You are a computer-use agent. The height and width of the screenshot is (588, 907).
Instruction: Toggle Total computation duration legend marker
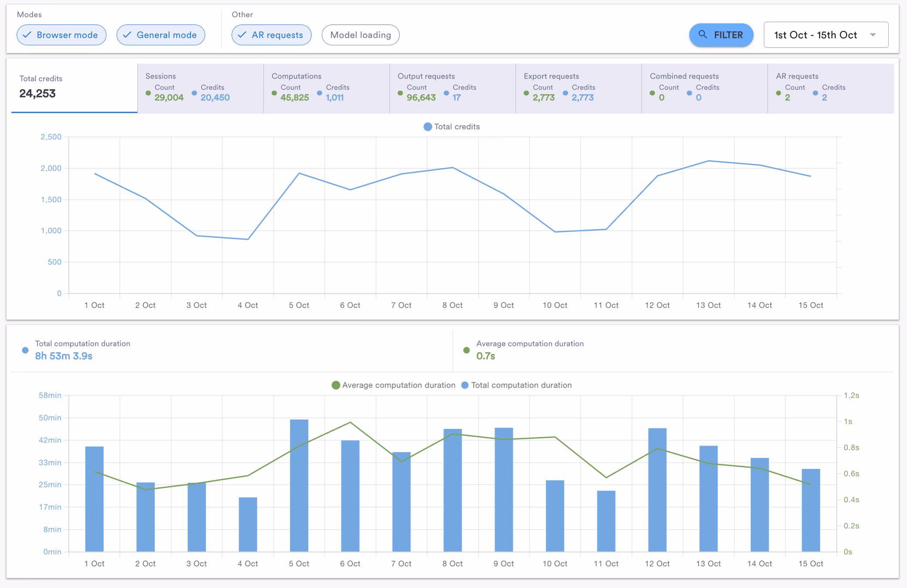click(x=465, y=385)
